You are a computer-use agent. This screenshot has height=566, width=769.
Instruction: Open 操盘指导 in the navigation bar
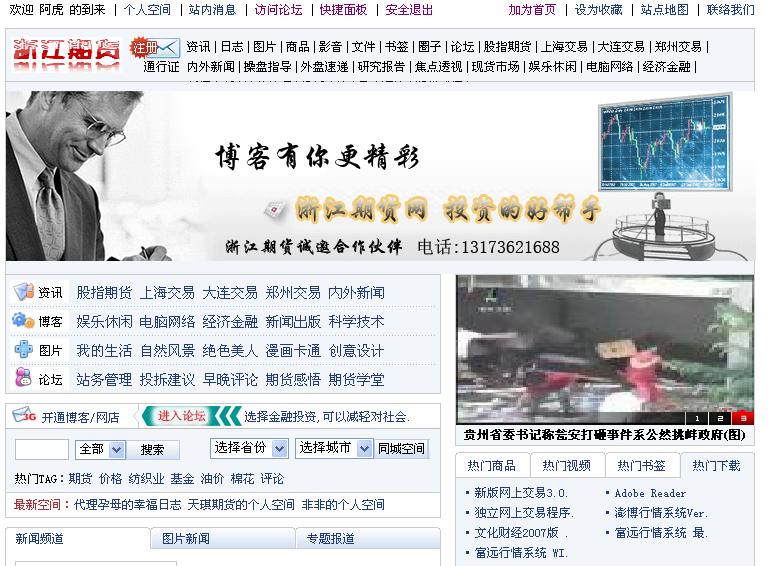click(267, 67)
